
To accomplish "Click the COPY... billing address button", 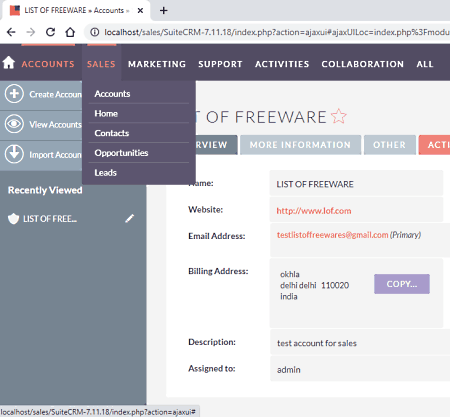I will [x=402, y=284].
